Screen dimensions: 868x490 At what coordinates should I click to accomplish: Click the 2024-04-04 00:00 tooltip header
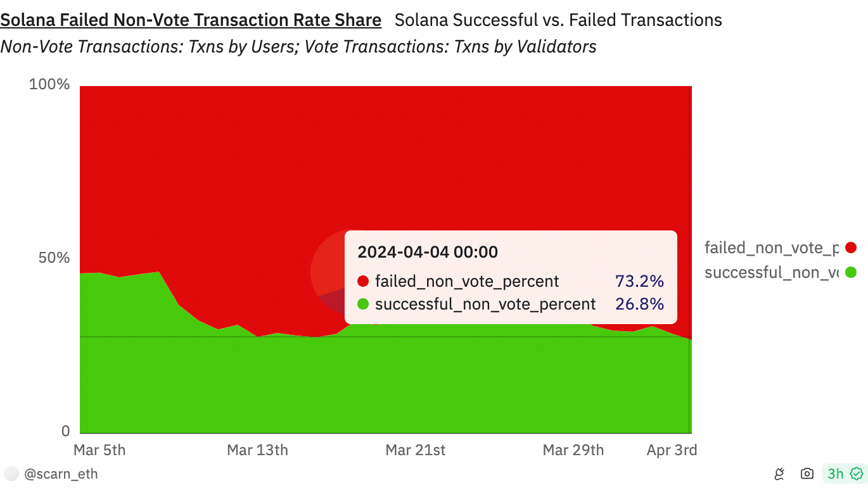pos(428,252)
